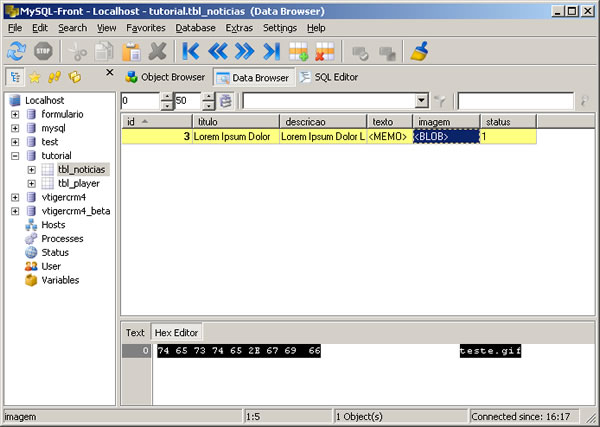Click the Cancel record edit icon

pyautogui.click(x=387, y=53)
